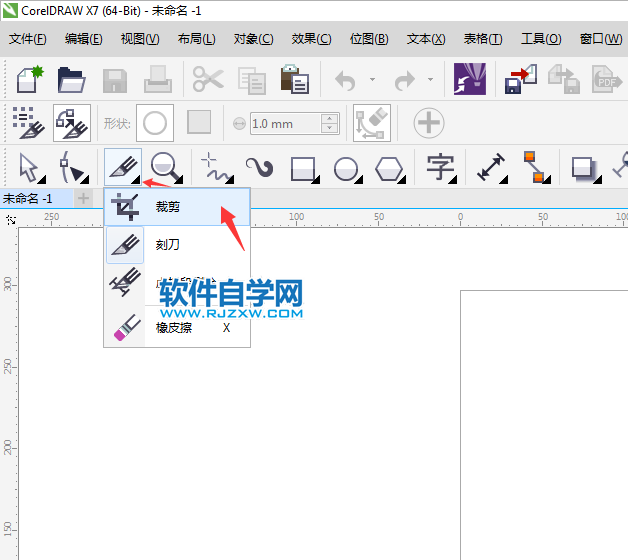Viewport: 628px width, 560px height.
Task: Click the Export icon
Action: (x=564, y=79)
